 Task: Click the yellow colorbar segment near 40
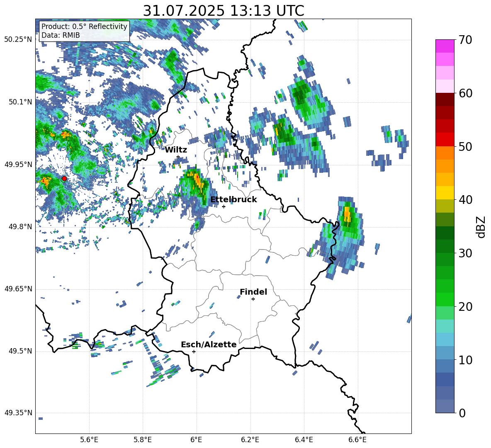coord(445,193)
